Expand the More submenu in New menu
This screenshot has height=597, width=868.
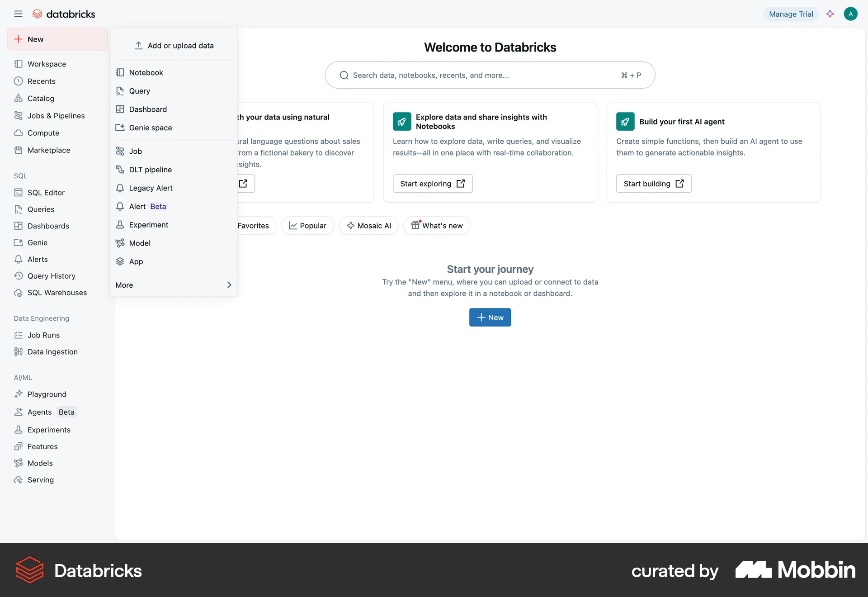coord(174,285)
